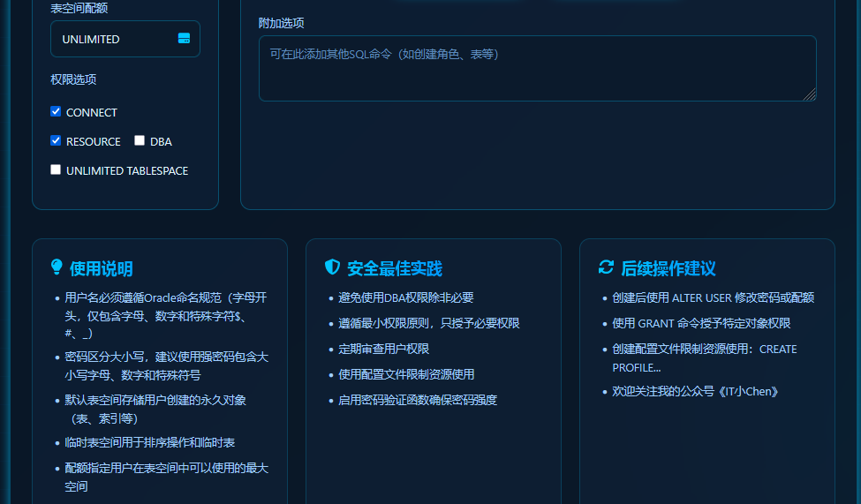Click the bullet 避免使用DBA权限除非必要
The image size is (861, 504).
pos(406,297)
